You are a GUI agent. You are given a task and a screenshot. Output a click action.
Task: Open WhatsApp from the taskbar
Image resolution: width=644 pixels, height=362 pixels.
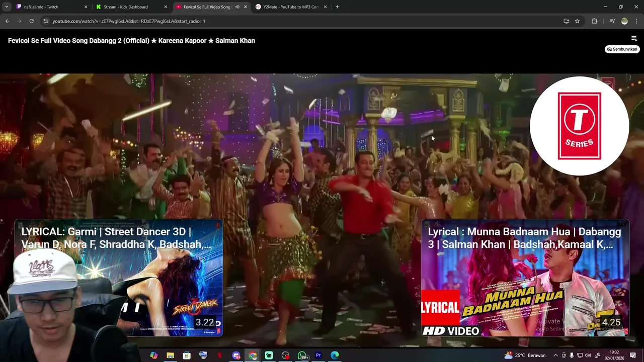(302, 355)
